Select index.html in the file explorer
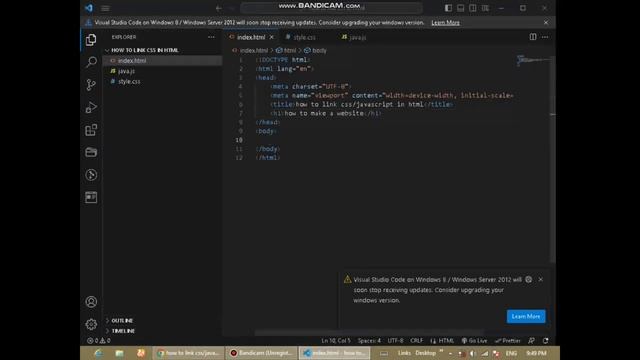Viewport: 640px width, 360px height. [x=162, y=60]
